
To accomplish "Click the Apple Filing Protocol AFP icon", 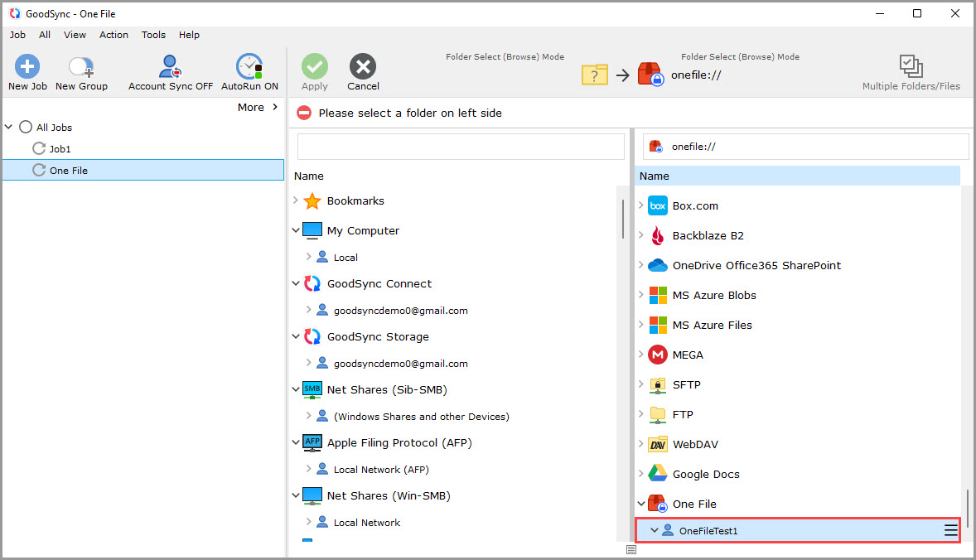I will pos(312,443).
